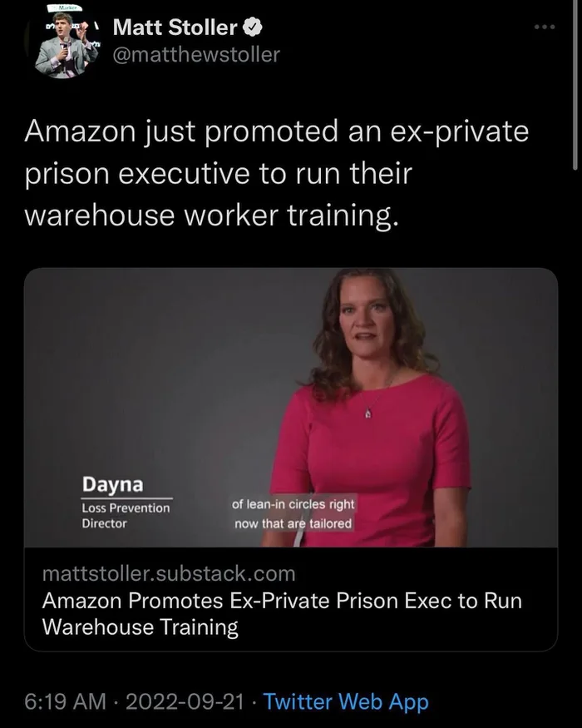Click the Dayna name caption in the preview

[x=113, y=484]
